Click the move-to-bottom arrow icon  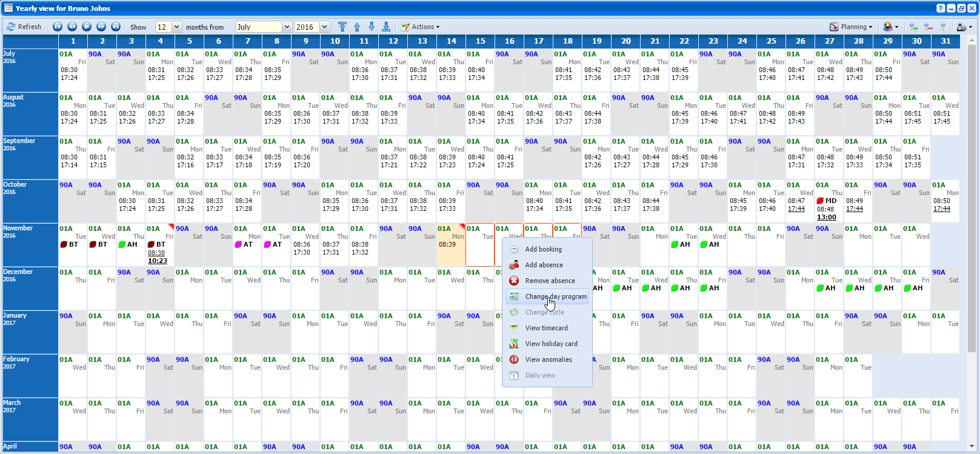tap(386, 27)
